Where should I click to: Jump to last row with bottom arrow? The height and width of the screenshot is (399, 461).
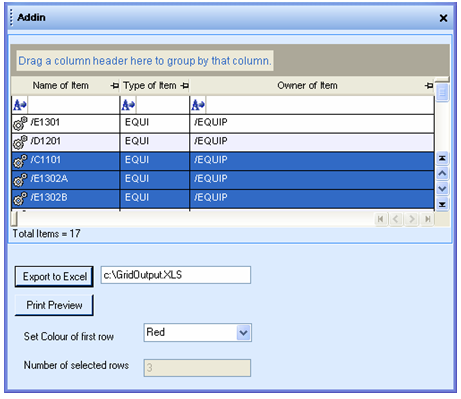pyautogui.click(x=442, y=204)
